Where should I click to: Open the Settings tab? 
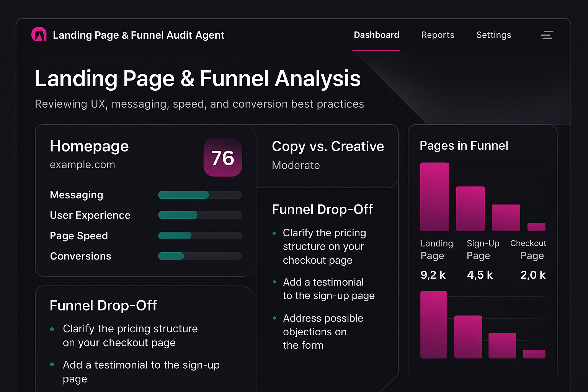[493, 35]
